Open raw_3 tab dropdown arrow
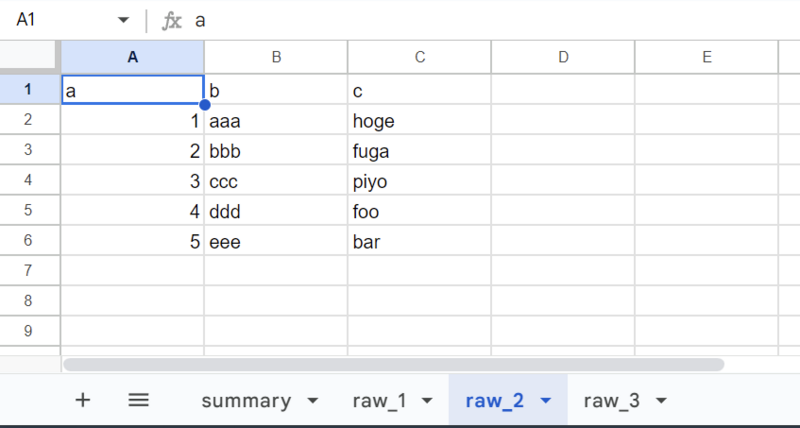Image resolution: width=800 pixels, height=428 pixels. tap(661, 401)
